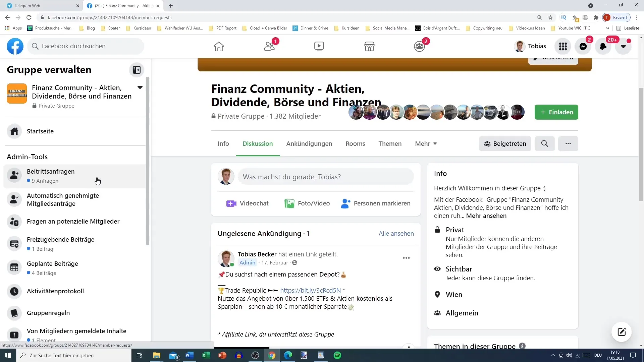Open Facebook home feed icon

219,46
